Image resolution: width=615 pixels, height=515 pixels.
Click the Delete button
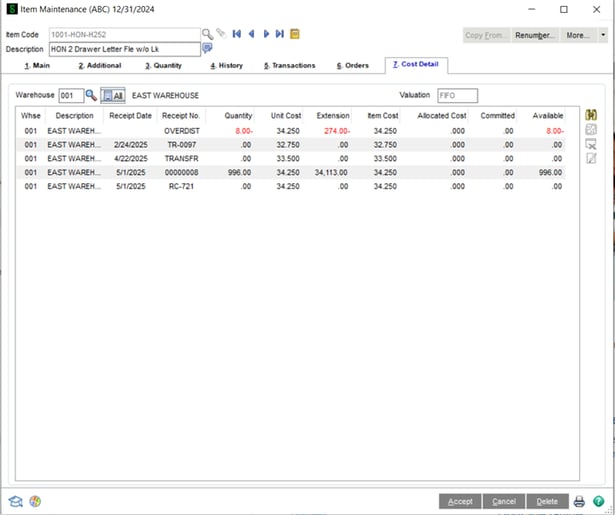click(547, 501)
